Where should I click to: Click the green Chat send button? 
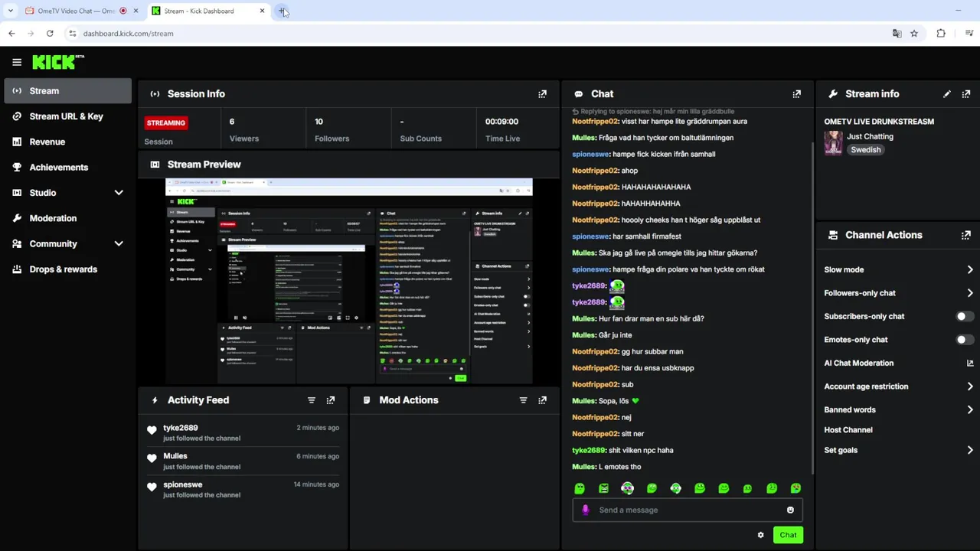point(788,535)
